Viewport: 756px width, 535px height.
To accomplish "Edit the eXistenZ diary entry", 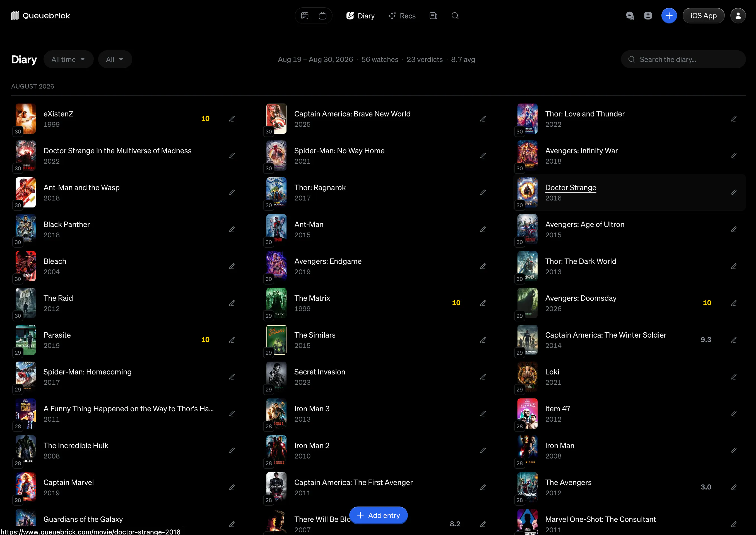I will click(x=232, y=119).
